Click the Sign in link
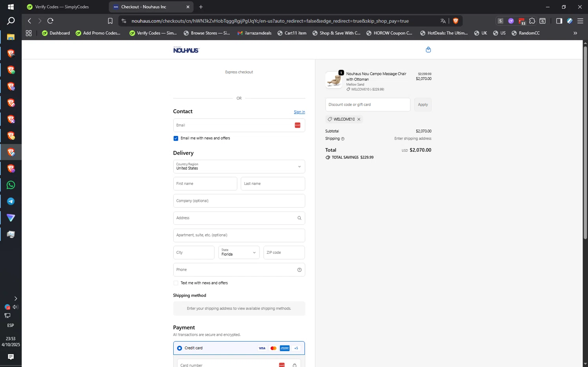This screenshot has width=588, height=367. (299, 112)
